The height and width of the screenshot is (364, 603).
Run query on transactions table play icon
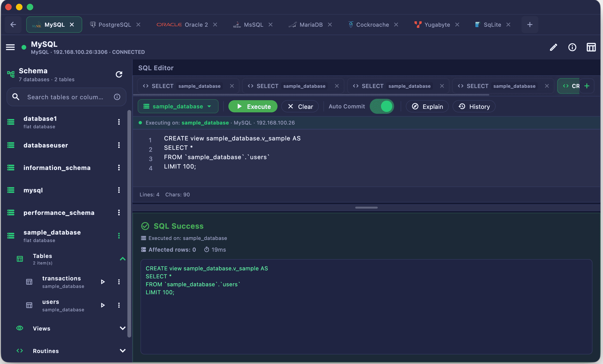point(103,282)
